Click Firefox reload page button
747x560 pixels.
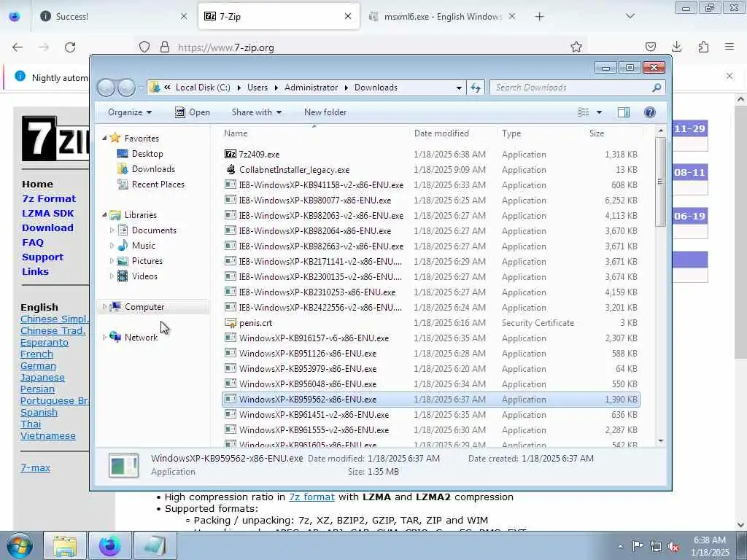pos(70,47)
